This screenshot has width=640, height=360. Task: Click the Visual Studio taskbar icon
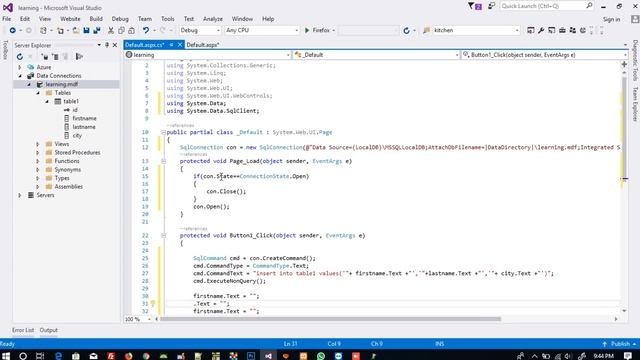coord(268,356)
